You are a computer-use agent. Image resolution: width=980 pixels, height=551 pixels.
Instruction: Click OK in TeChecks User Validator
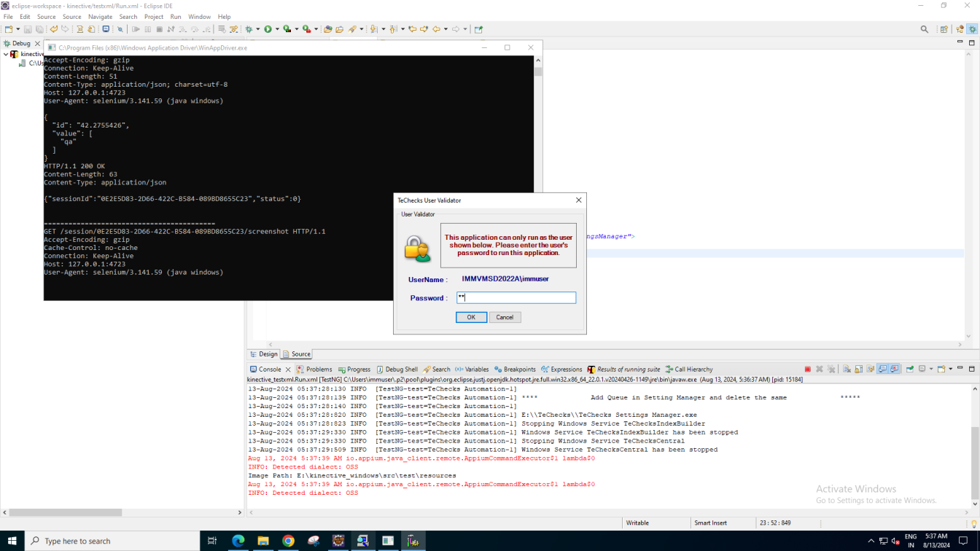[471, 317]
